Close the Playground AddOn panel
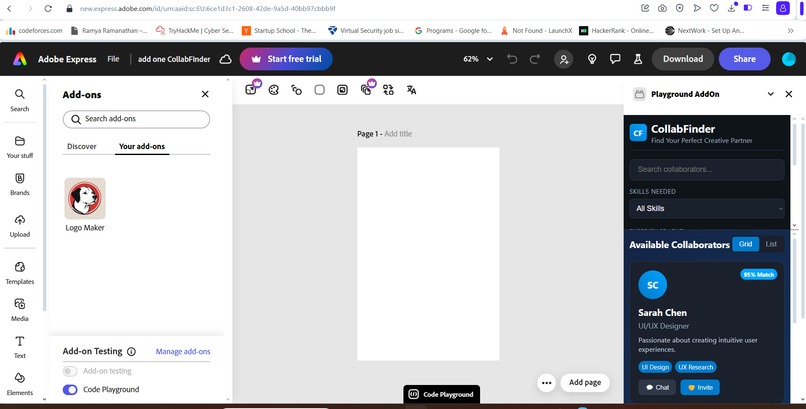The image size is (806, 409). point(789,94)
